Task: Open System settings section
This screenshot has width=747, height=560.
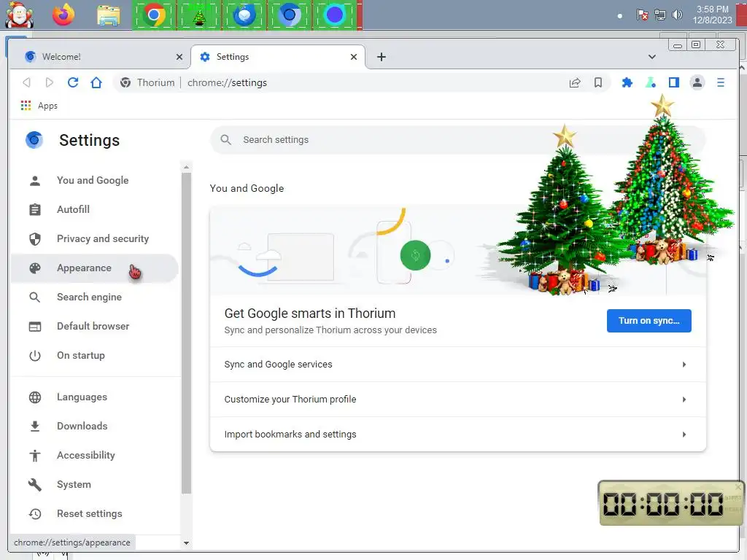Action: 95,484
